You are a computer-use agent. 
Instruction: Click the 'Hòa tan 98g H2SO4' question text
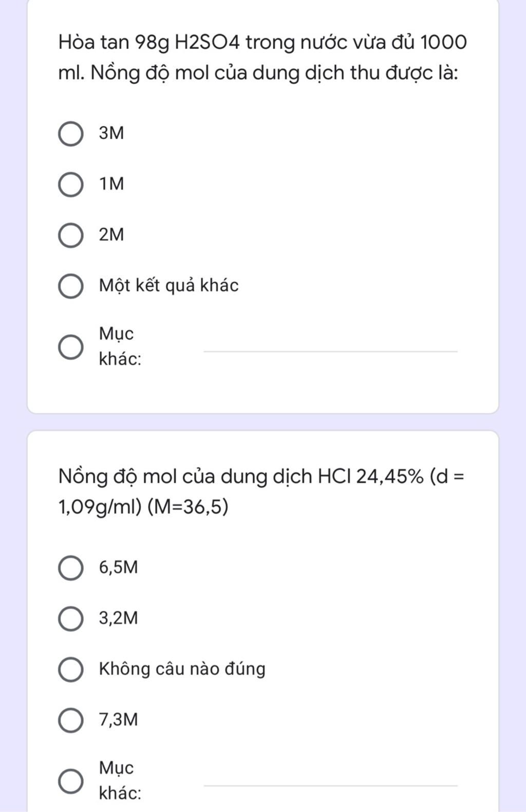pos(262,57)
